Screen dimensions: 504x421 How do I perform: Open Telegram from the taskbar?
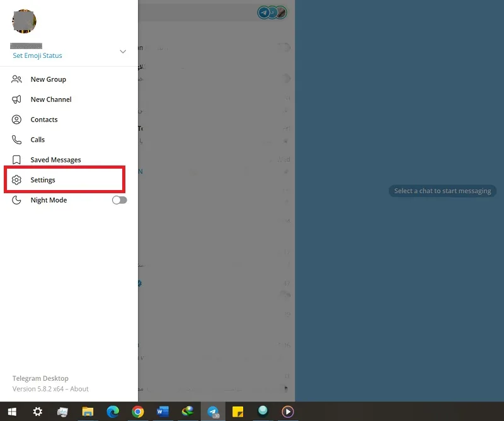coord(213,412)
